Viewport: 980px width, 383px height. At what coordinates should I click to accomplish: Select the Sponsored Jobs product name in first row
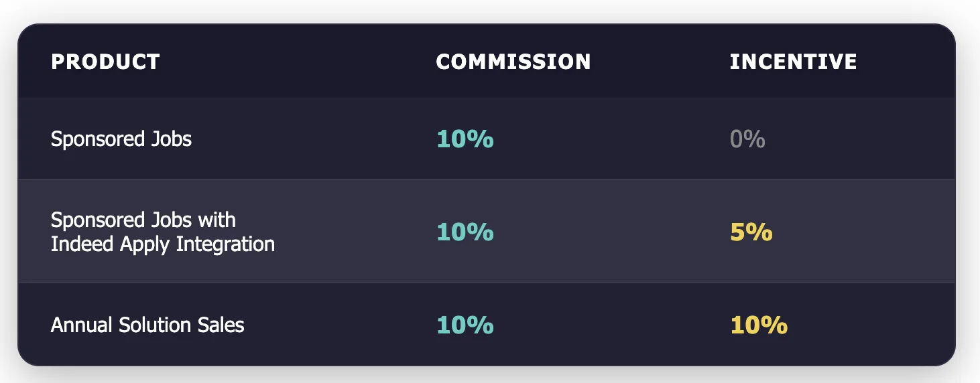pyautogui.click(x=121, y=139)
